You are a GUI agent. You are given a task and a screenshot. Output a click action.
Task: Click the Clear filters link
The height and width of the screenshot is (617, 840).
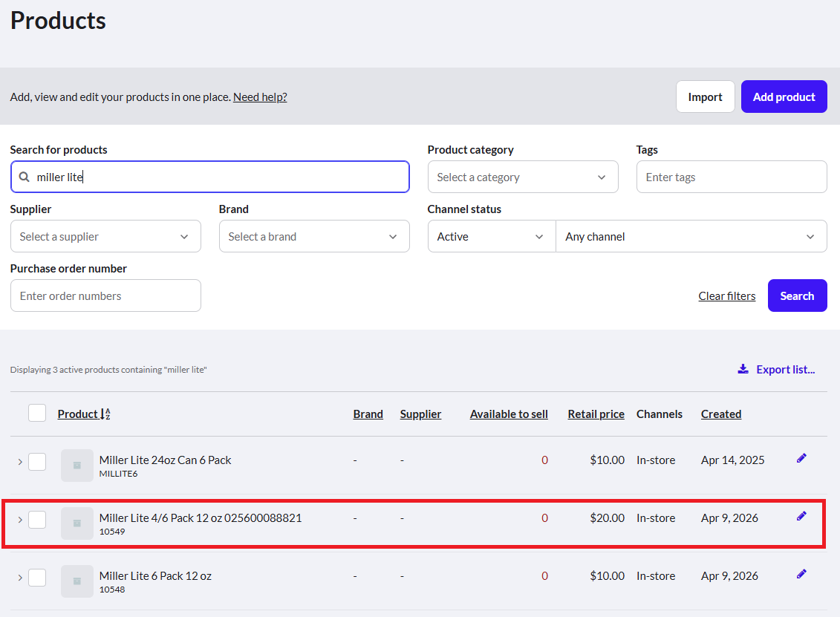pyautogui.click(x=727, y=296)
